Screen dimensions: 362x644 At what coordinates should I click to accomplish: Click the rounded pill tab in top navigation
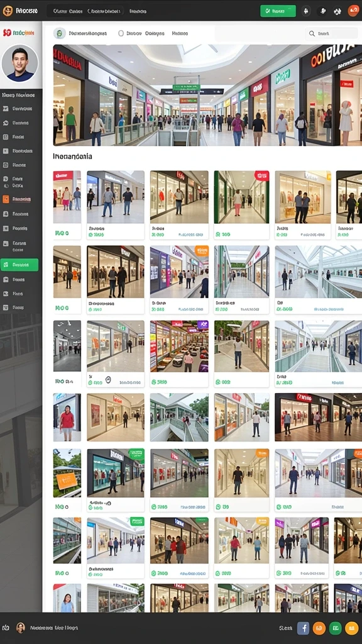pyautogui.click(x=105, y=11)
